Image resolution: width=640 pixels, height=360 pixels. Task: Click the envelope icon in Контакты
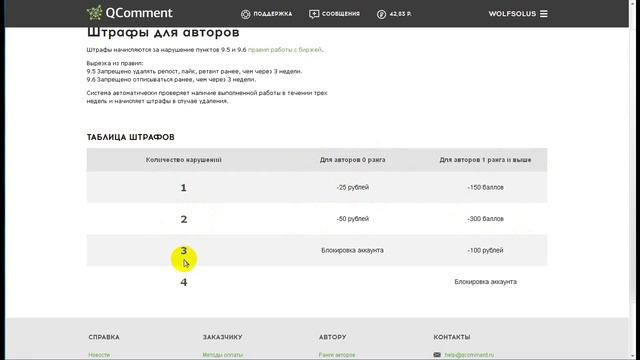[437, 355]
